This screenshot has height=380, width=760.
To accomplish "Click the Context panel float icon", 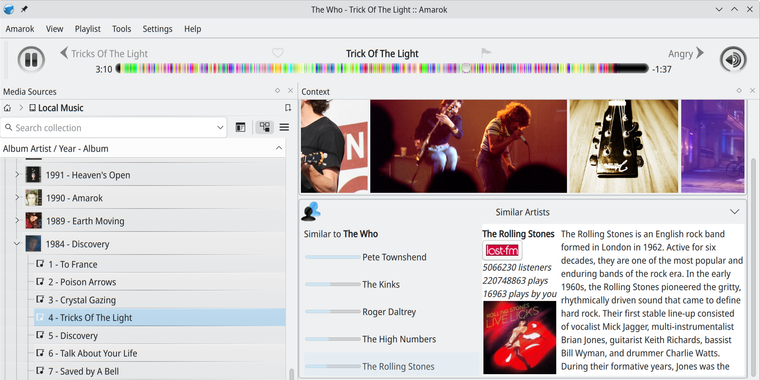I will coord(739,91).
